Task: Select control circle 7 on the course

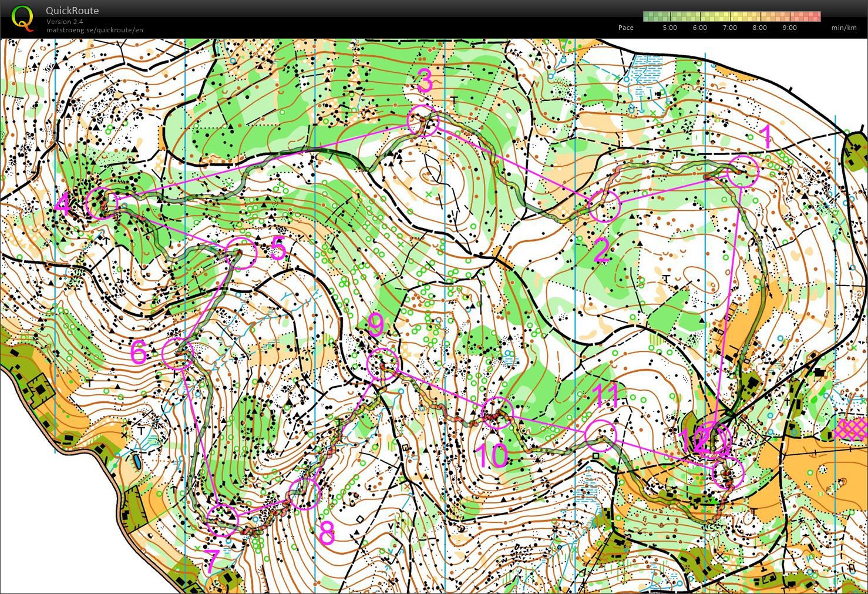Action: (x=223, y=519)
